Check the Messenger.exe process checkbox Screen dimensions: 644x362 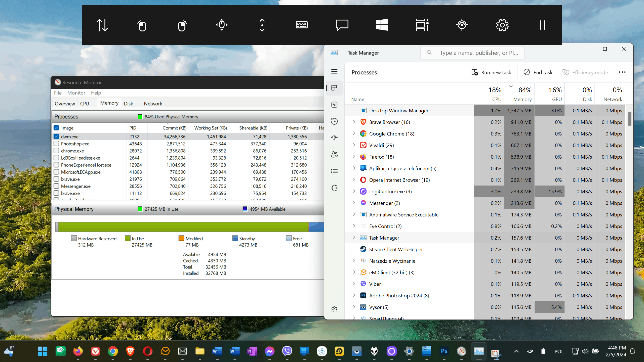pos(56,186)
